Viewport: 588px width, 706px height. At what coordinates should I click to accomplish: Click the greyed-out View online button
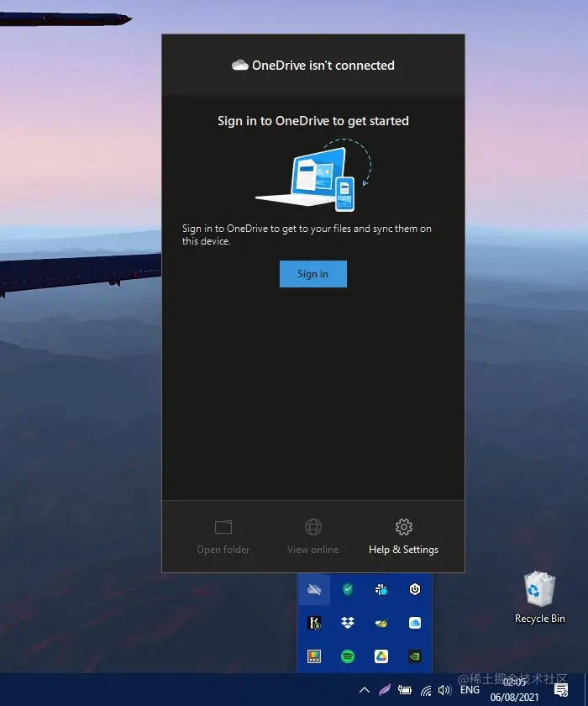point(313,537)
